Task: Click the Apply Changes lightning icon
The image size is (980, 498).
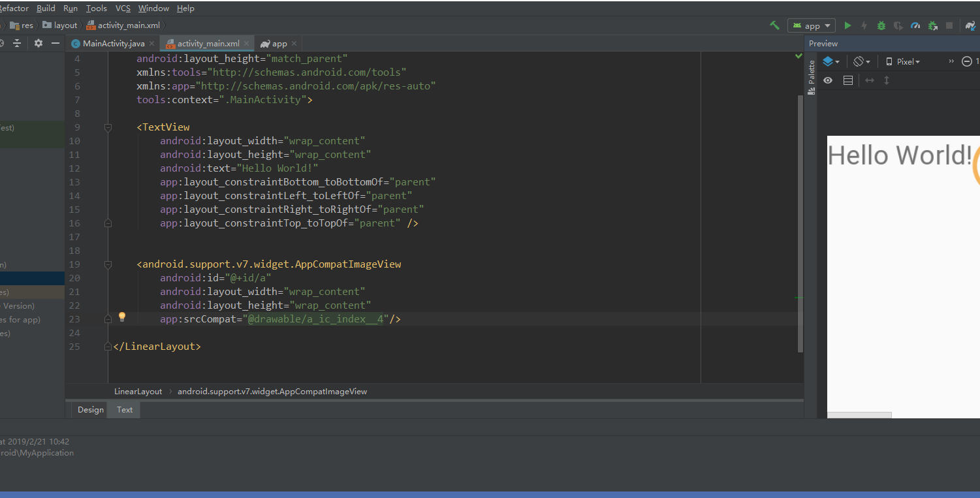Action: pos(864,25)
